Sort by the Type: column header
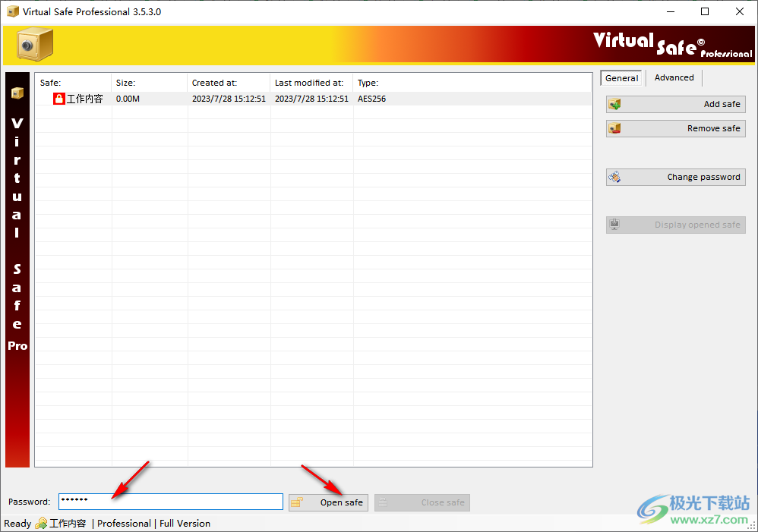Screen dimensions: 758x532 pos(472,83)
